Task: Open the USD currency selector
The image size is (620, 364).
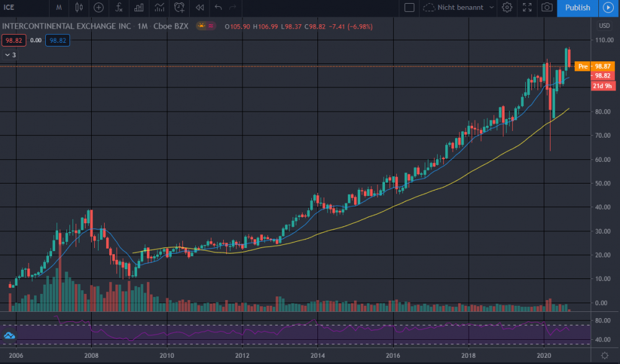Action: 604,25
